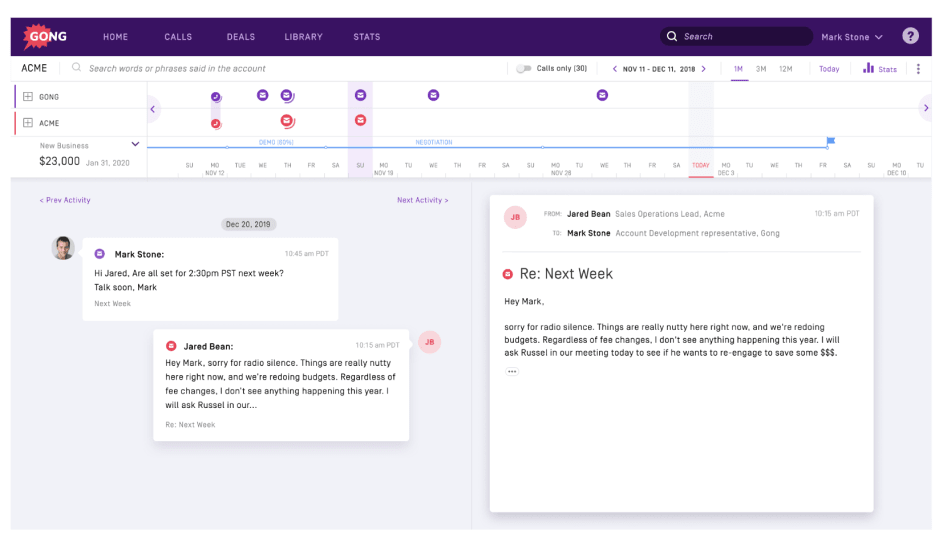The width and height of the screenshot is (939, 540).
Task: Toggle the Calls only (30) switch
Action: pyautogui.click(x=523, y=68)
